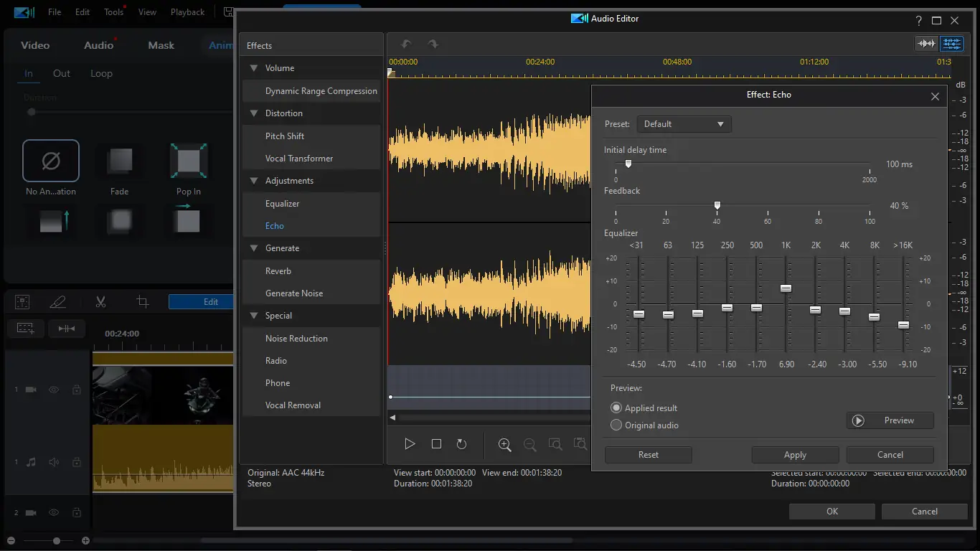The image size is (980, 551).
Task: Open the Playback menu
Action: tap(187, 12)
